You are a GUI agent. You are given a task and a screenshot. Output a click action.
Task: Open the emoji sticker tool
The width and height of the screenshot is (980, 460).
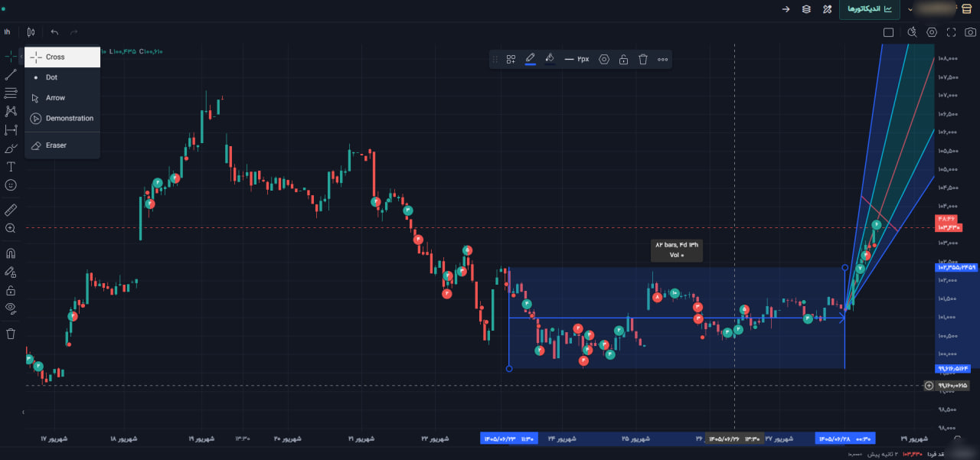point(11,185)
